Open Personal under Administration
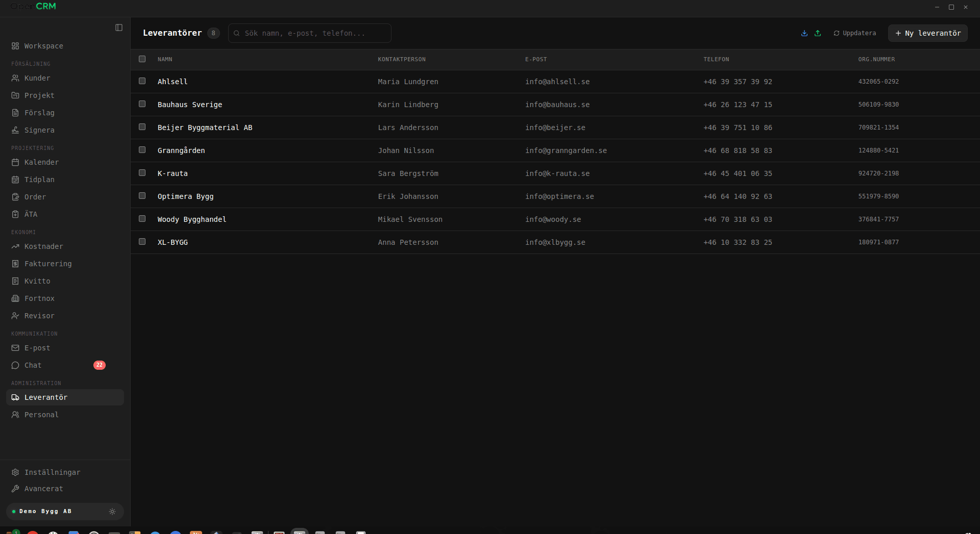Image resolution: width=980 pixels, height=534 pixels. pos(65,415)
